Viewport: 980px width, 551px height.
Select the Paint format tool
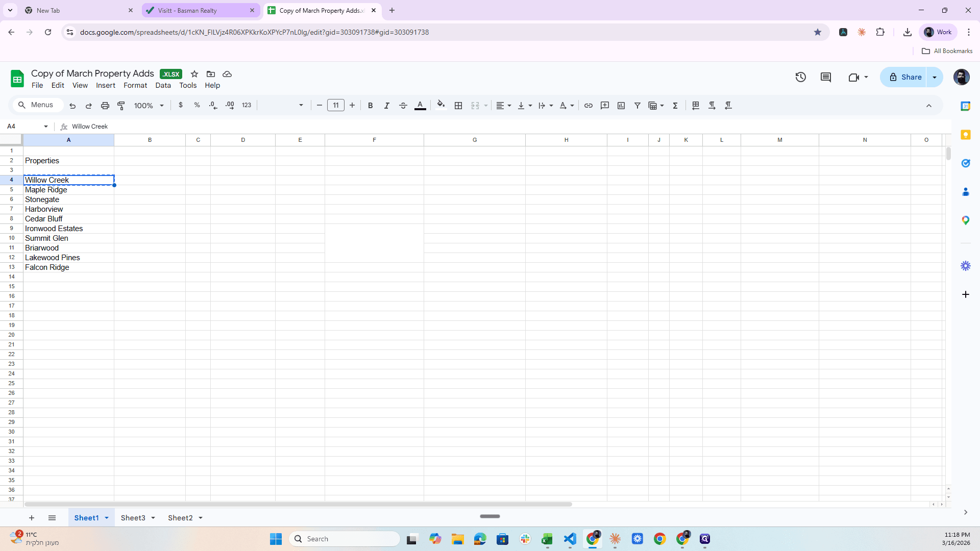click(x=121, y=106)
